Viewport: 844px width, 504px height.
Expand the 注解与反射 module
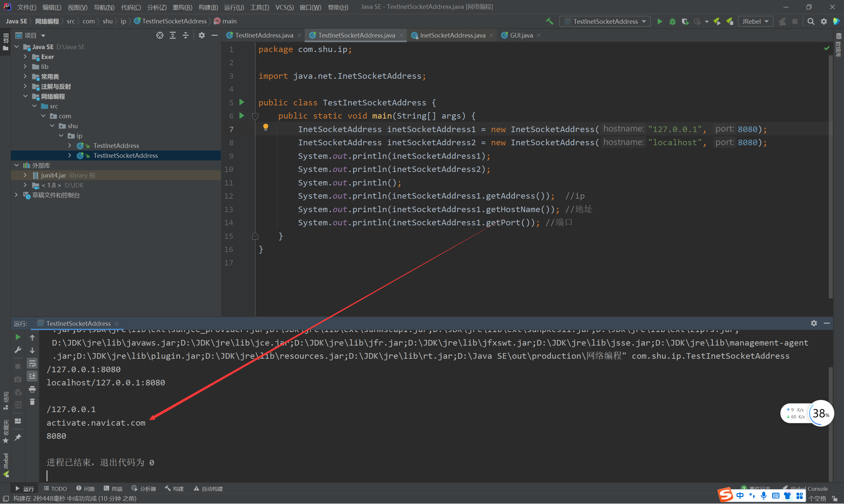coord(25,86)
